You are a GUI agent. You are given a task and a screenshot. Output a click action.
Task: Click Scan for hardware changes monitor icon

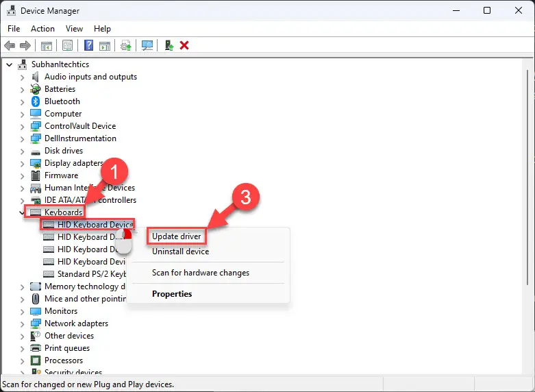pos(147,45)
